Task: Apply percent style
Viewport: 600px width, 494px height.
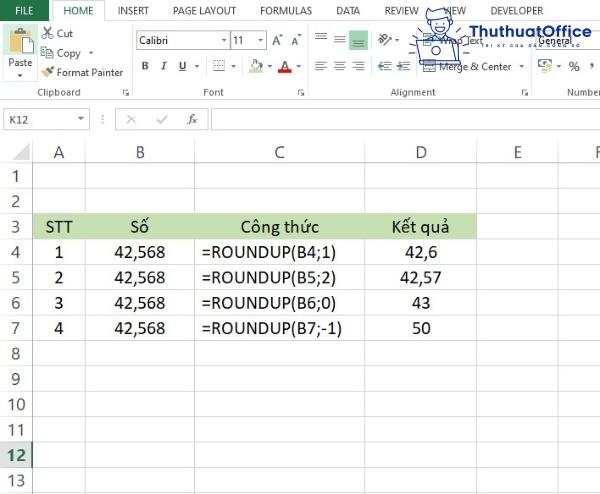Action: tap(574, 67)
